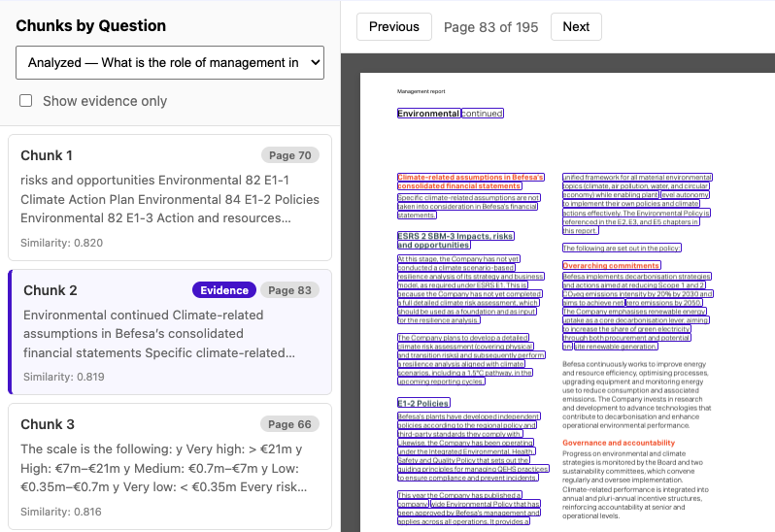Click the Management report page header
The width and height of the screenshot is (775, 532).
(421, 91)
